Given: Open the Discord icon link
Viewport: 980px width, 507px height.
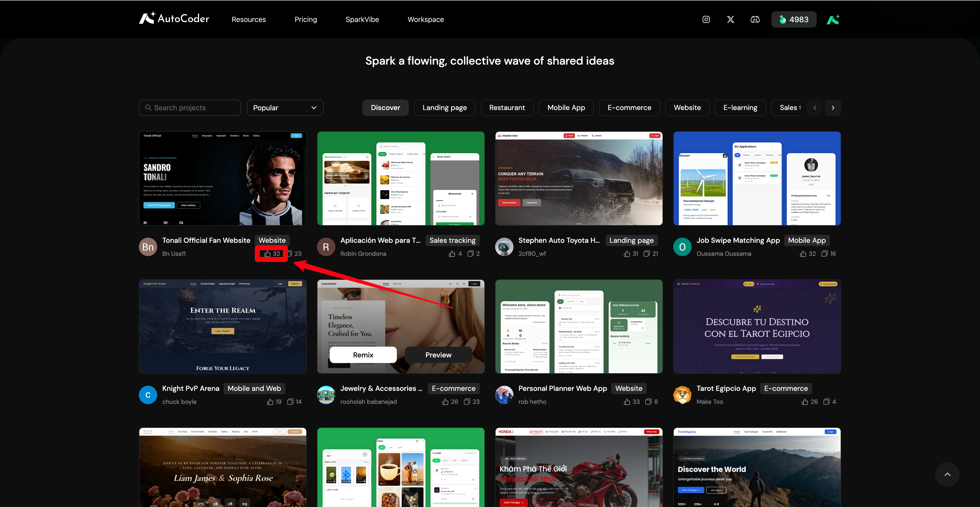Looking at the screenshot, I should (755, 19).
